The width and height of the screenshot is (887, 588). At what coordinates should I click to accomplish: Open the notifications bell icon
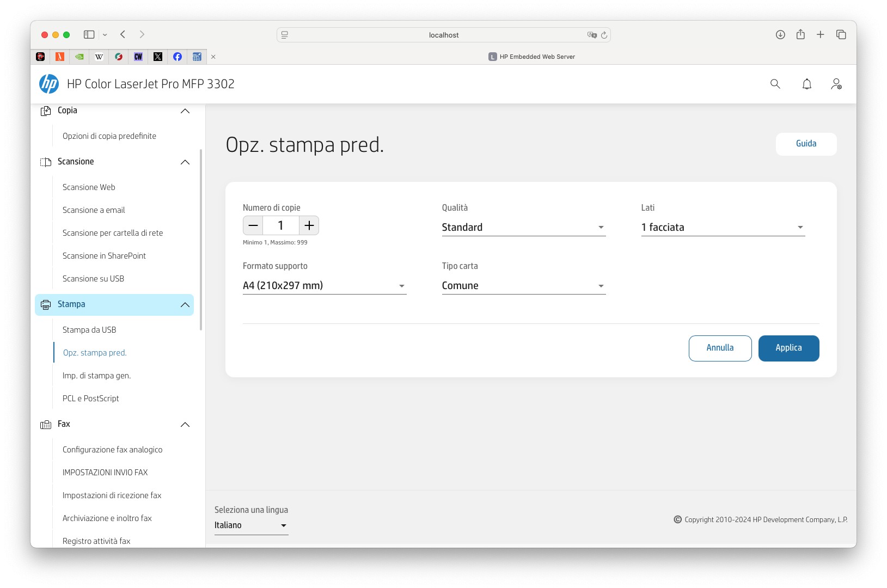(x=807, y=84)
